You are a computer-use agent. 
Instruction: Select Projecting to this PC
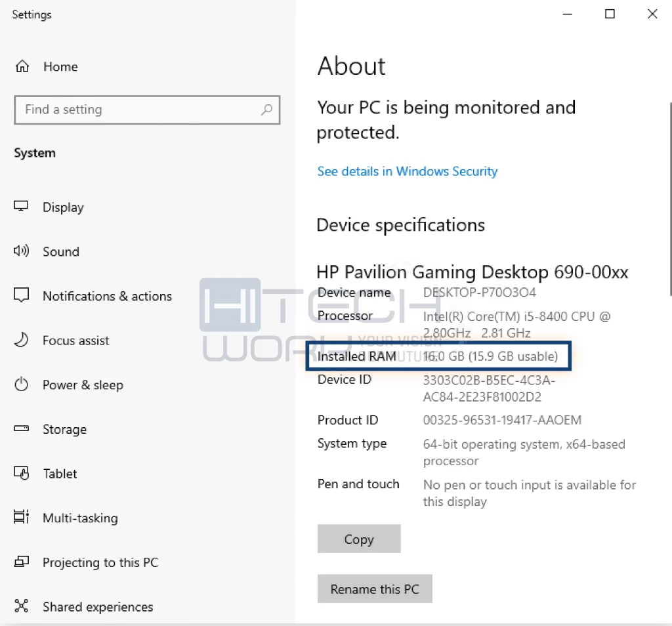click(x=100, y=562)
